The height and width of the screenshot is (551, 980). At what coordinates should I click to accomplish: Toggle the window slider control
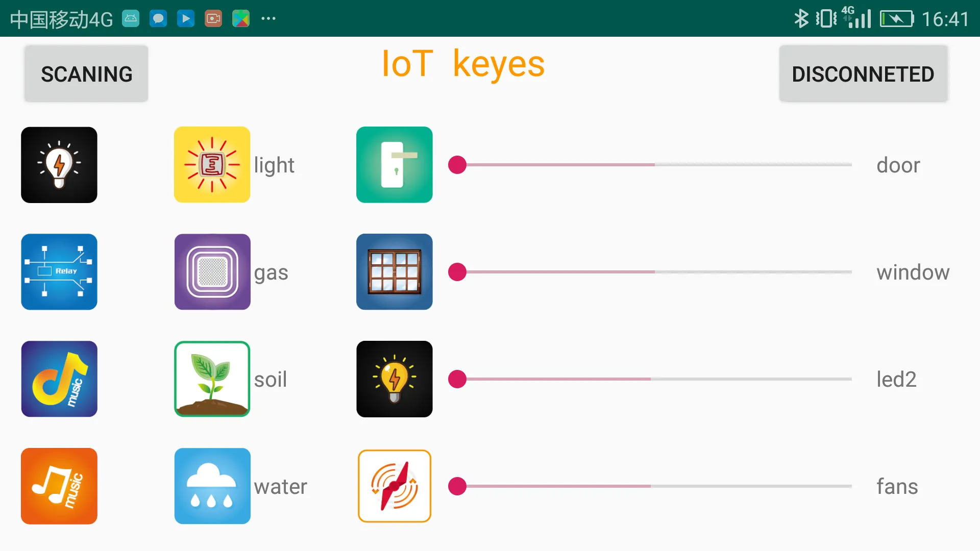point(457,272)
